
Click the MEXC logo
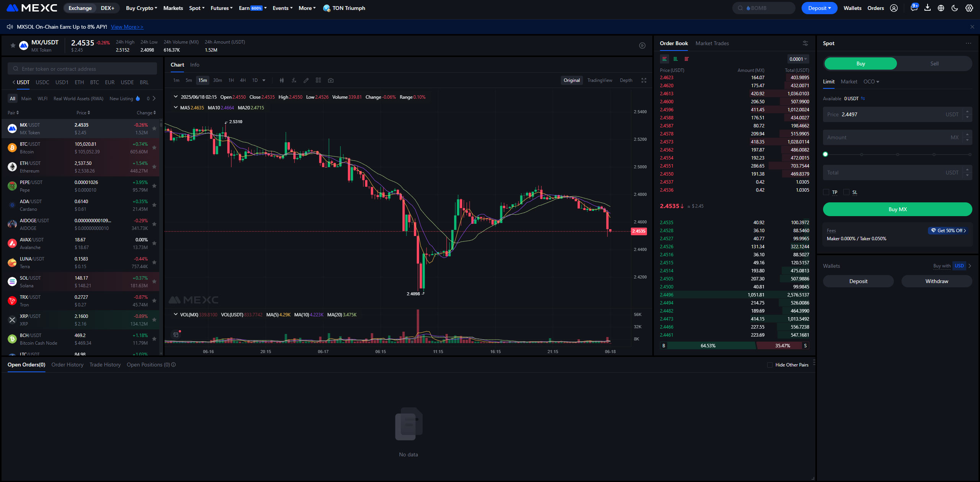[32, 8]
